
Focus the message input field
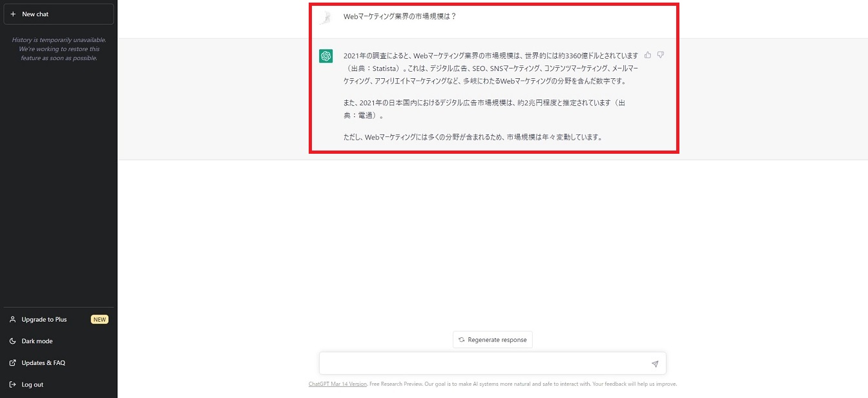(484, 363)
